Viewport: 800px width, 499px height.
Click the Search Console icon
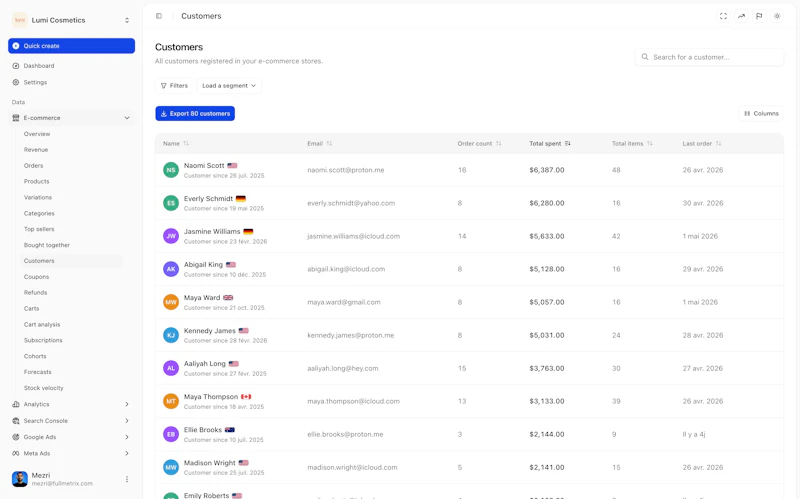coord(16,421)
